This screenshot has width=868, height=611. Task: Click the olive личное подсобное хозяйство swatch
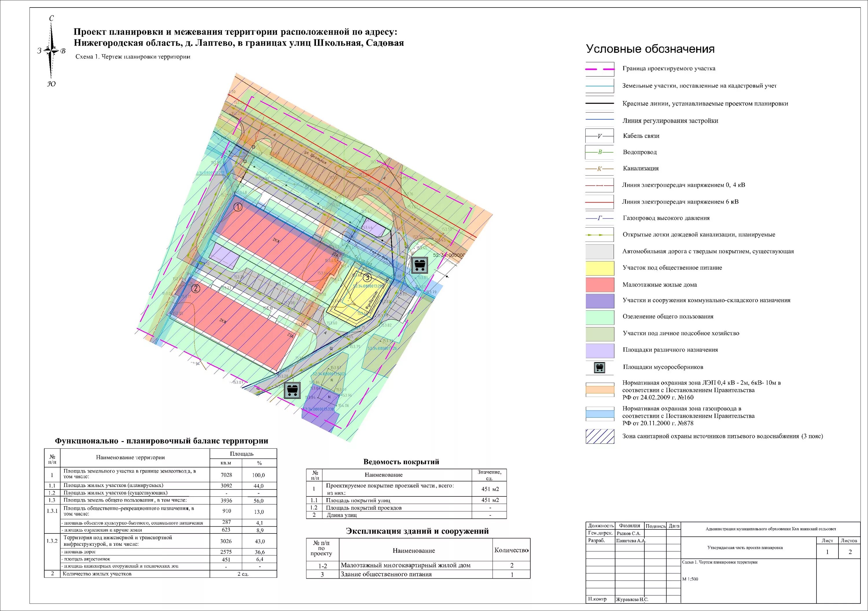(x=599, y=334)
